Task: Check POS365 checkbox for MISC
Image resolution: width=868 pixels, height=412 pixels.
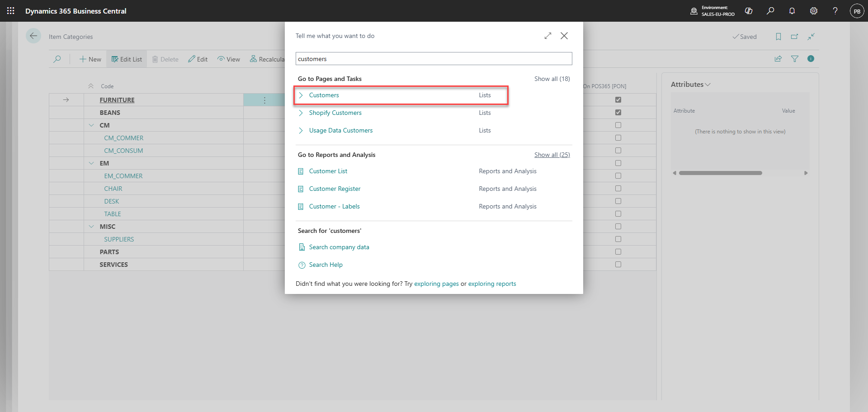Action: click(618, 227)
